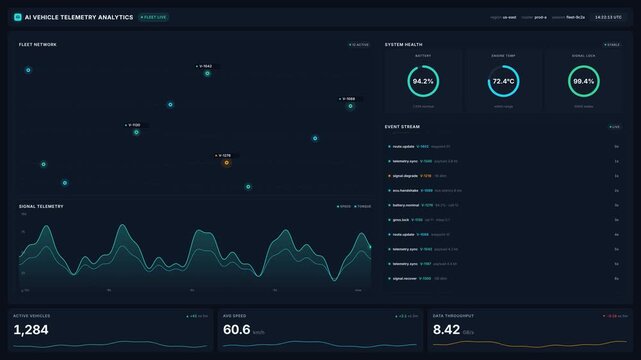Click the Avg Speed sparkline
This screenshot has width=641, height=360.
click(320, 344)
